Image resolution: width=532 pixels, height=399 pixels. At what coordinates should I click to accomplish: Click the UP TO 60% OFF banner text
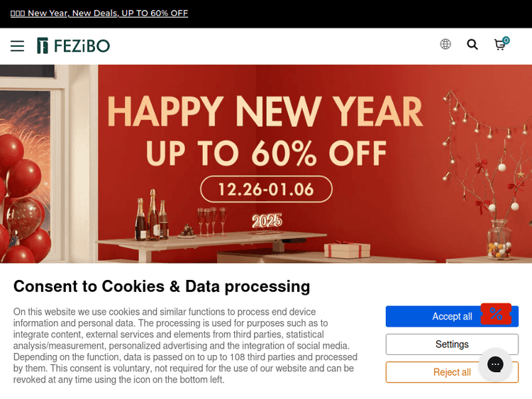(266, 152)
